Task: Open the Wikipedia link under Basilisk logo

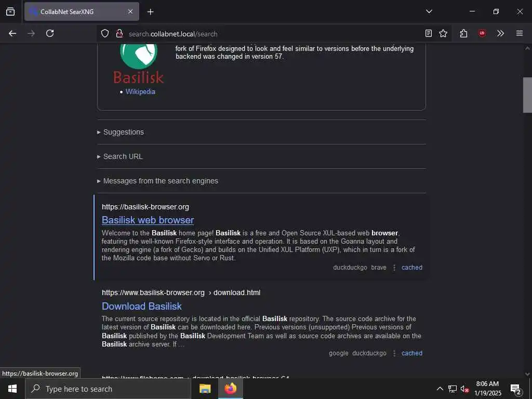Action: click(140, 91)
